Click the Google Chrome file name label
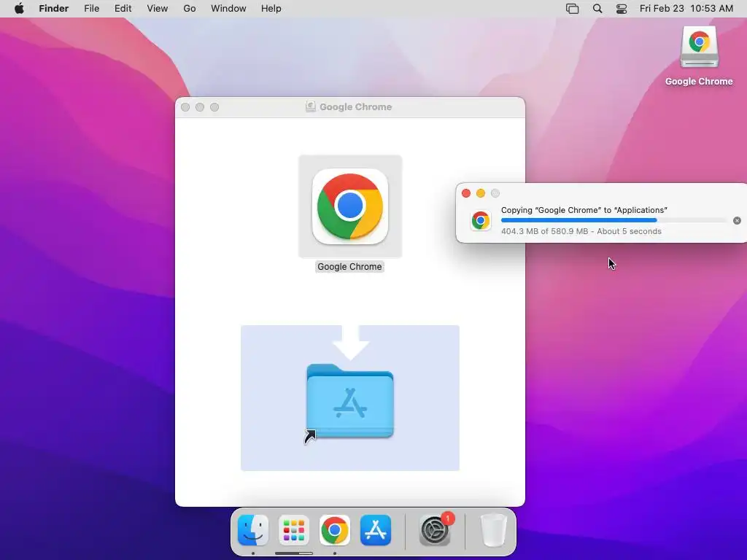The height and width of the screenshot is (560, 747). pyautogui.click(x=349, y=267)
